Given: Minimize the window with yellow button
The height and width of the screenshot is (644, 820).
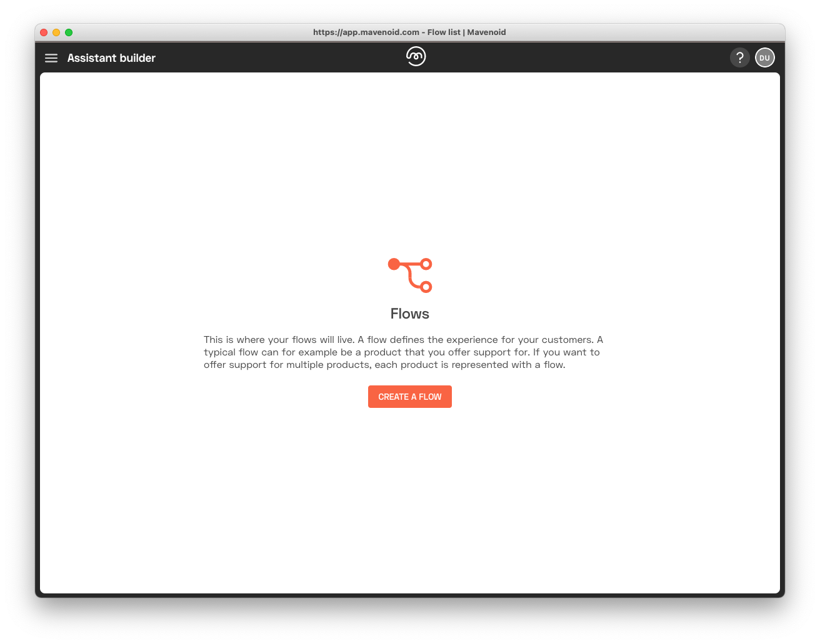Looking at the screenshot, I should click(56, 32).
